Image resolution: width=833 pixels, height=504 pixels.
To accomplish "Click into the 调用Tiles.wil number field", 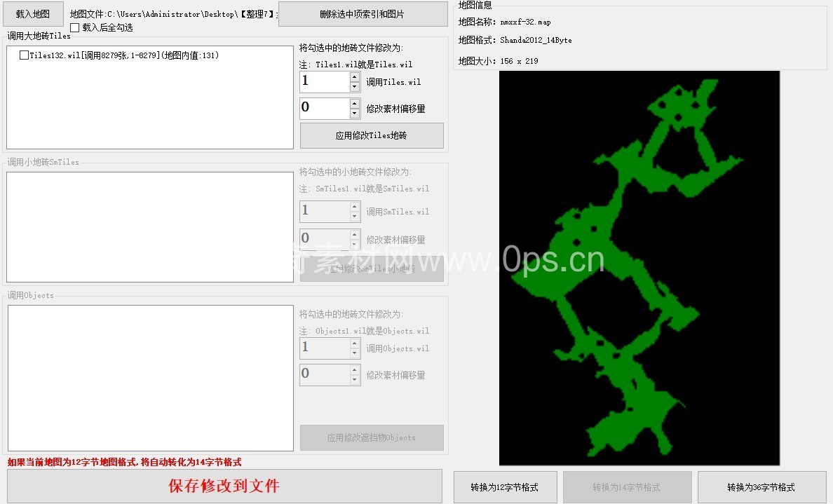I will click(324, 82).
